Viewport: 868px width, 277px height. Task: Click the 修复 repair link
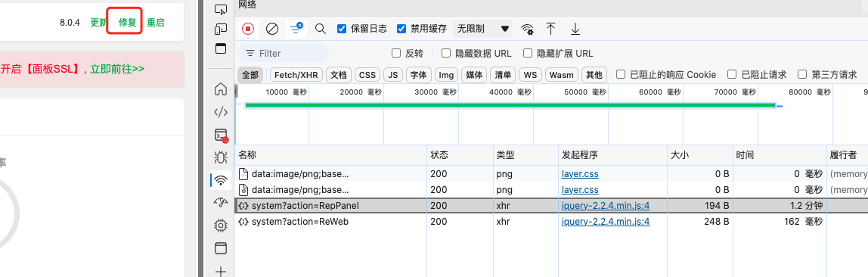point(127,23)
